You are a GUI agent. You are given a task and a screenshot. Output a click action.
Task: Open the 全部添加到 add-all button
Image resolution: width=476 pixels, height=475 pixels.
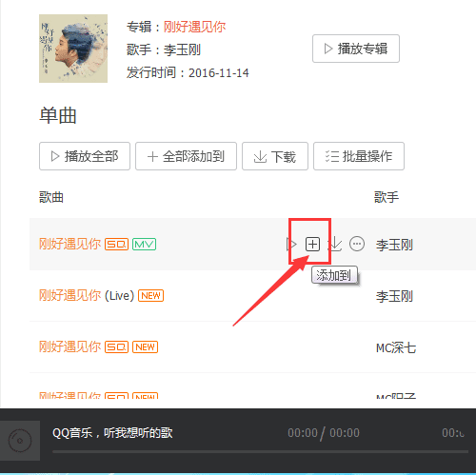tap(186, 156)
